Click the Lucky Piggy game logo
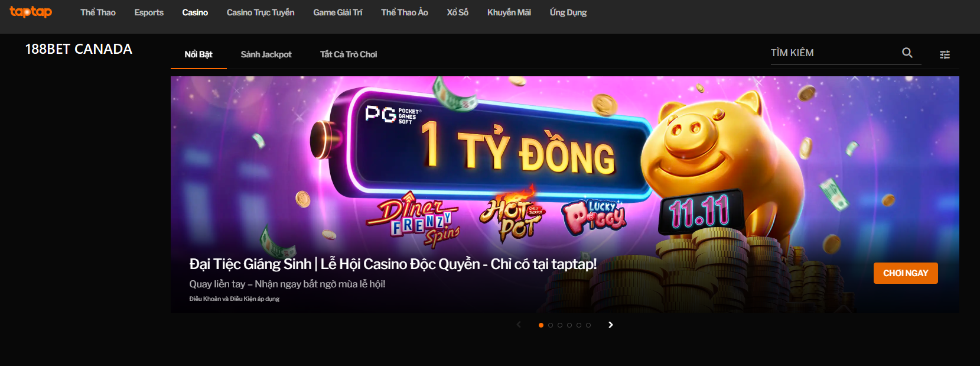This screenshot has height=366, width=980. (593, 216)
